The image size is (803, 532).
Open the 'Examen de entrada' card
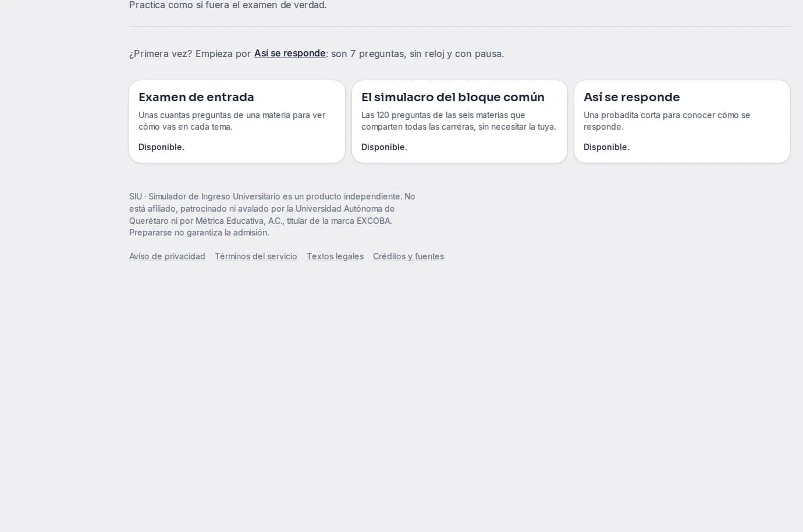(237, 122)
